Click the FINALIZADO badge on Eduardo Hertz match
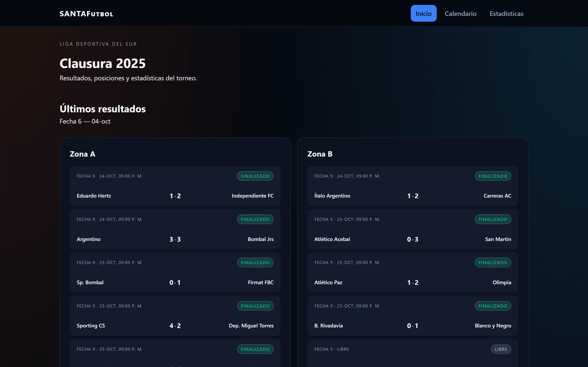 (255, 176)
